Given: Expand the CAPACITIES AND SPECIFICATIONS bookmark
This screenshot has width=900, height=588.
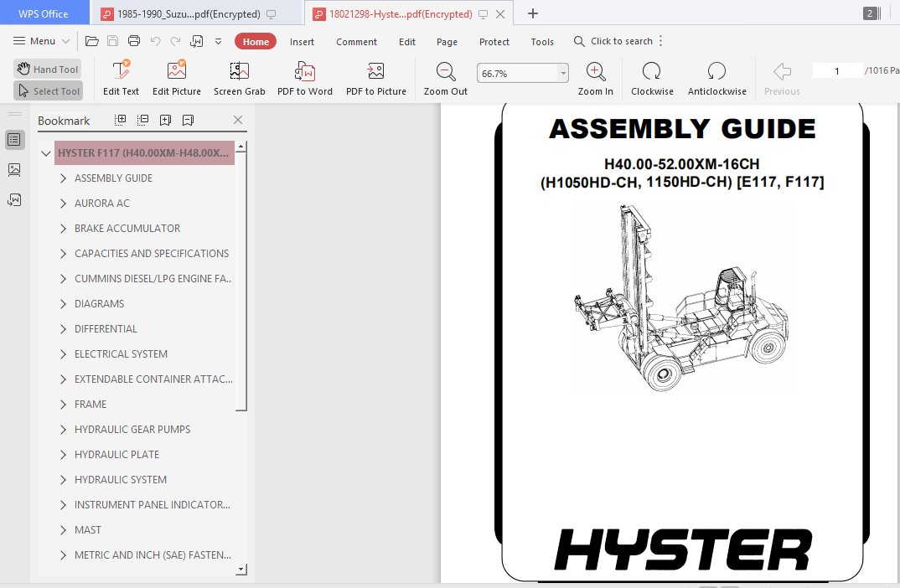Looking at the screenshot, I should 63,254.
